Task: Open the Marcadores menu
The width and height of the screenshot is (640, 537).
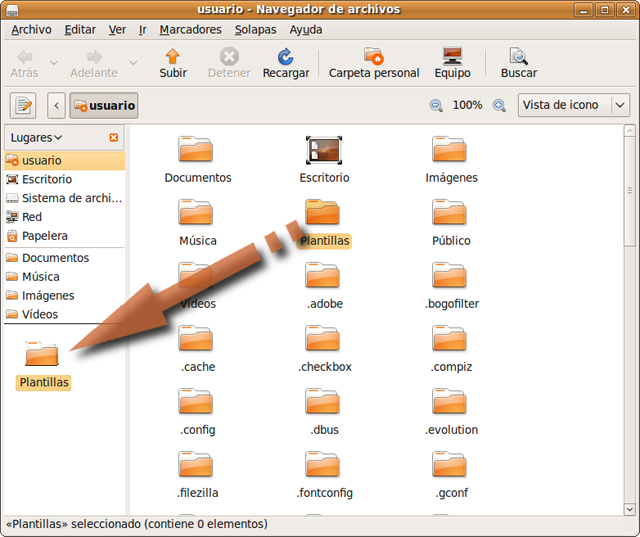Action: pyautogui.click(x=190, y=29)
